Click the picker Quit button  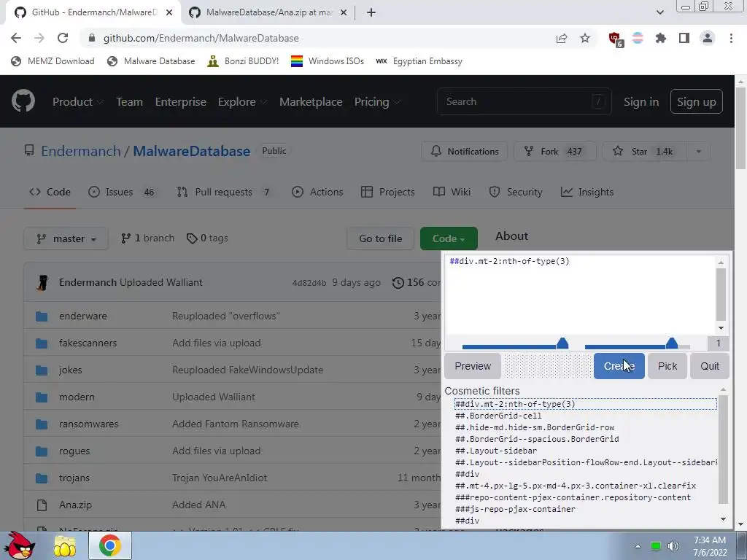[710, 366]
